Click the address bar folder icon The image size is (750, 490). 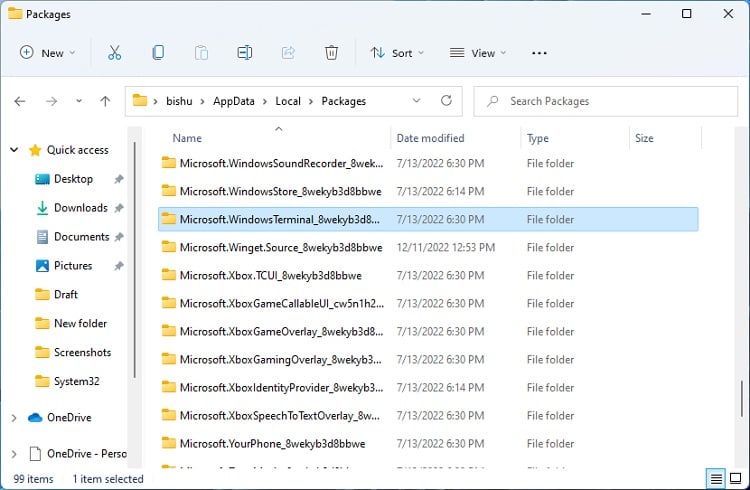(x=140, y=100)
